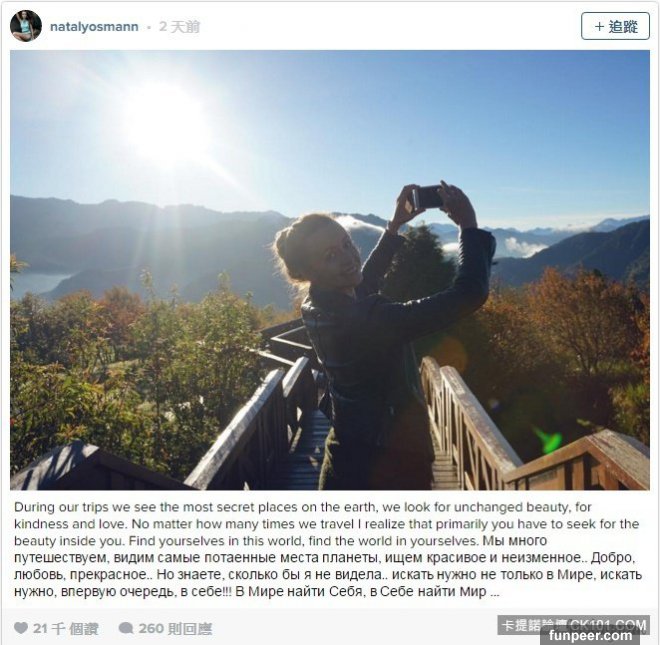Click the wooden stair railing in the photo
This screenshot has height=645, width=660.
coord(468,423)
